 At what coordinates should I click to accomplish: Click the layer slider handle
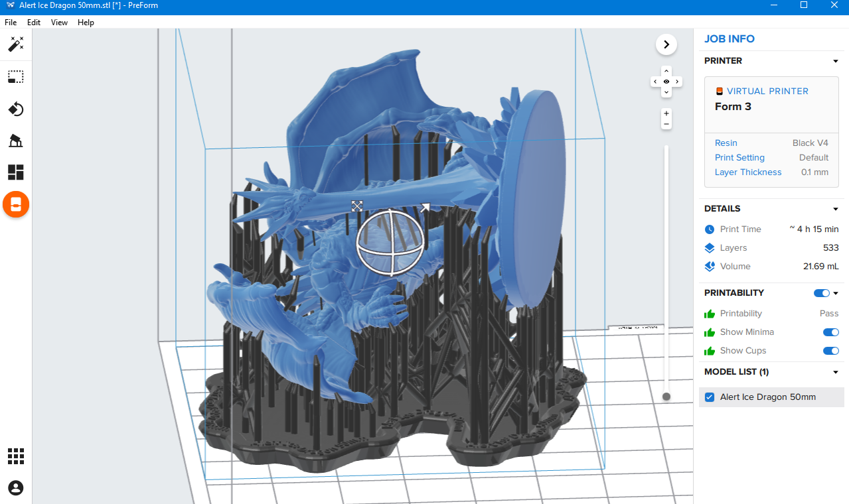pyautogui.click(x=666, y=397)
